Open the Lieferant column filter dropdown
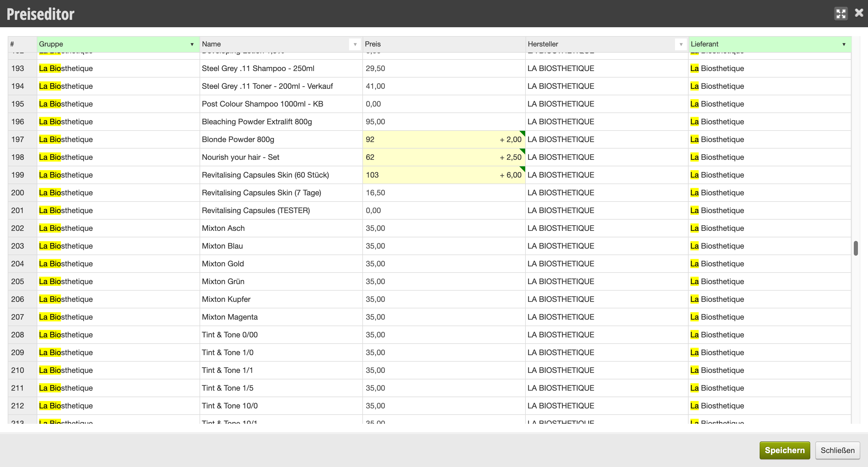This screenshot has width=868, height=467. [844, 44]
